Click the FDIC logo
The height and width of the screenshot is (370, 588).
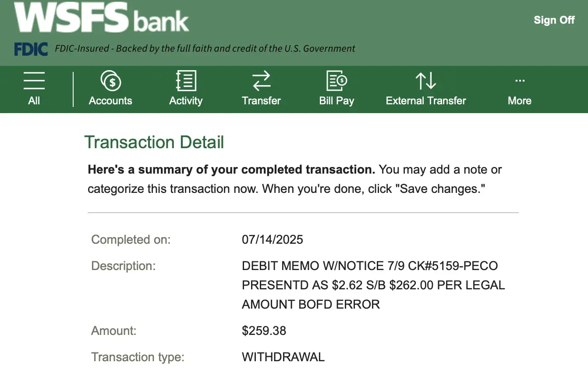click(x=31, y=49)
